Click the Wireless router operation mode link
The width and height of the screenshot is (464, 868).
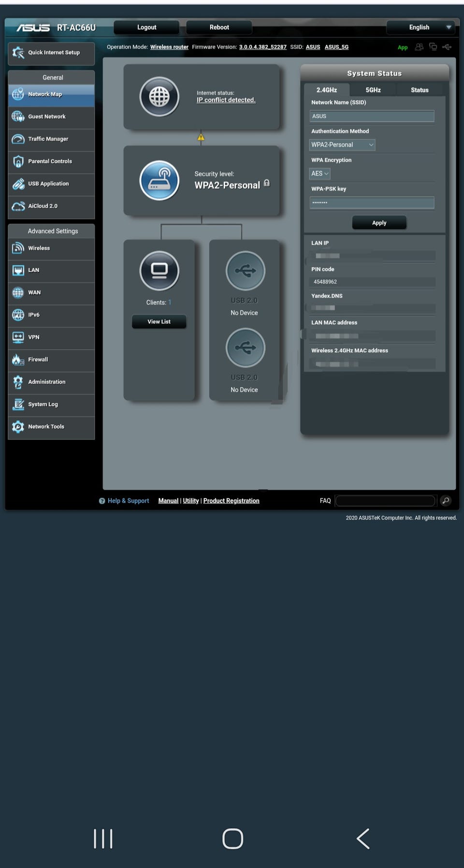click(169, 47)
